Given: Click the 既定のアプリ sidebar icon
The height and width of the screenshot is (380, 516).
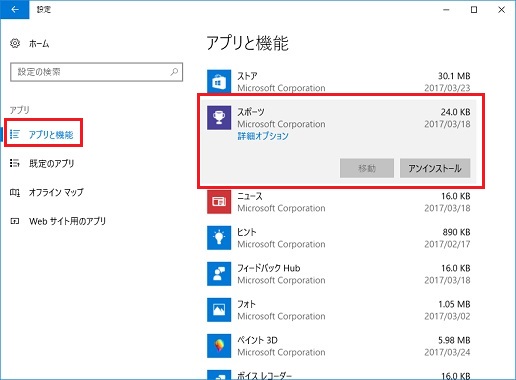Looking at the screenshot, I should point(15,163).
